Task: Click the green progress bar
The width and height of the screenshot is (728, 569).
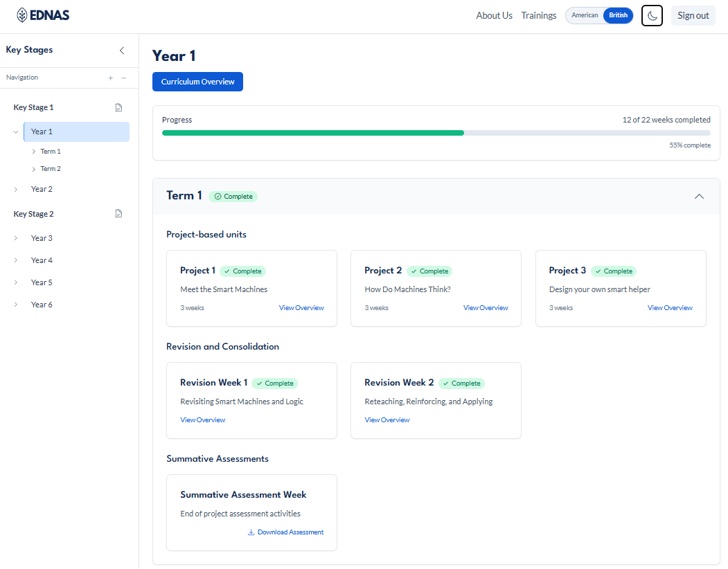Action: click(312, 133)
